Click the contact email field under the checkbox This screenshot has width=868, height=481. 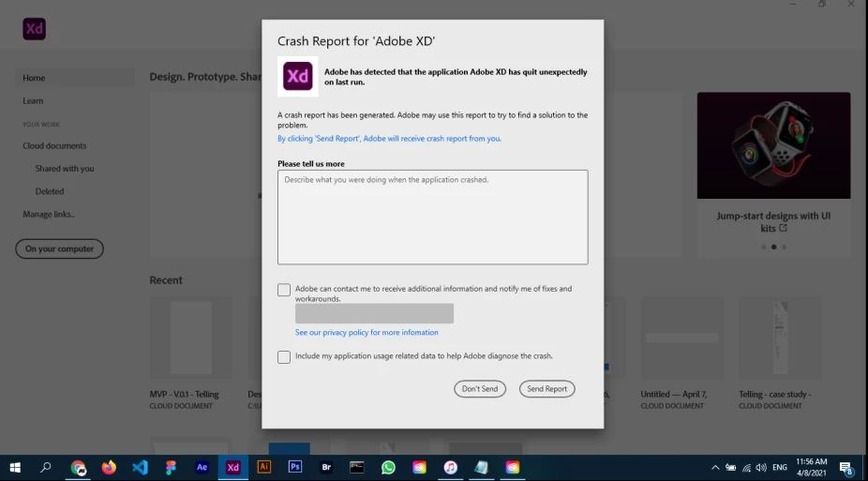pyautogui.click(x=374, y=313)
